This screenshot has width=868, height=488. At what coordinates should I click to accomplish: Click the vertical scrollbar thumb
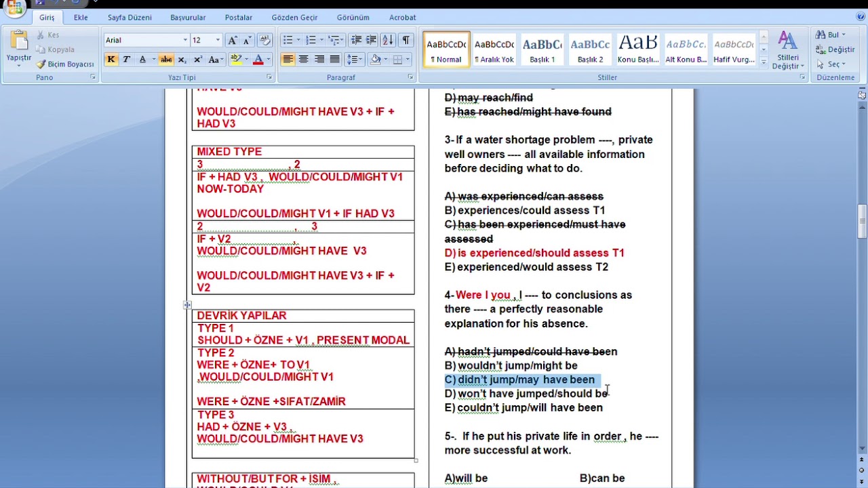click(x=862, y=221)
